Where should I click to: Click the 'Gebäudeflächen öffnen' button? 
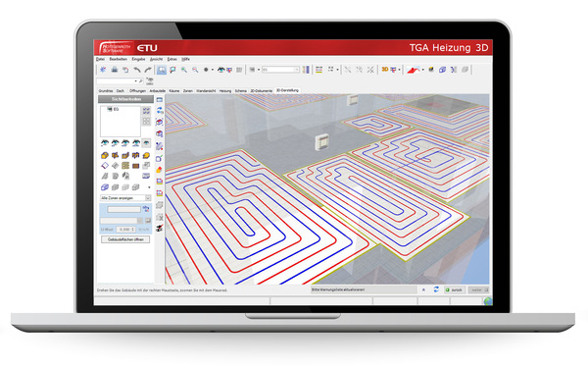click(125, 239)
